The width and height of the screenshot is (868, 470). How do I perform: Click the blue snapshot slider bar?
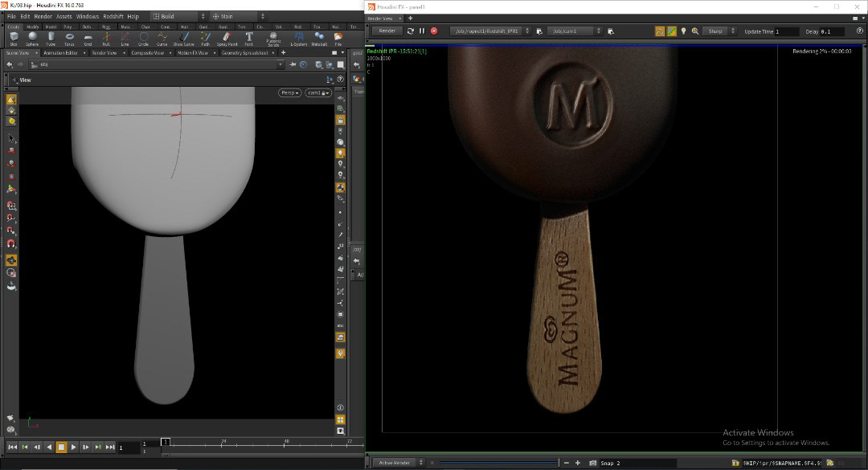point(499,463)
